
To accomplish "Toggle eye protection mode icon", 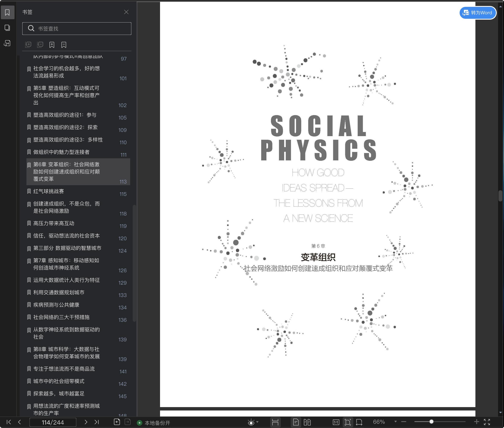I will pyautogui.click(x=251, y=422).
